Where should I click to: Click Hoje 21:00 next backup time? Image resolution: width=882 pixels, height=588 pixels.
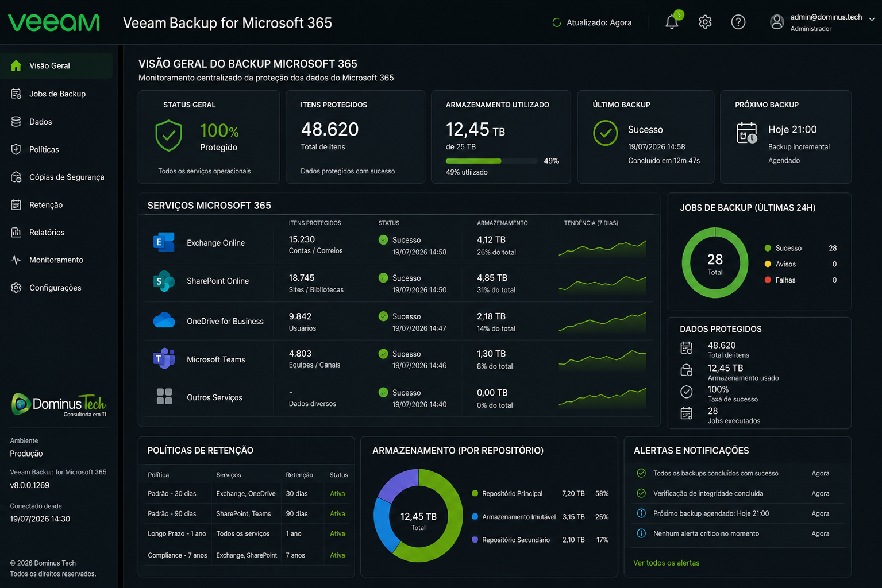tap(792, 130)
